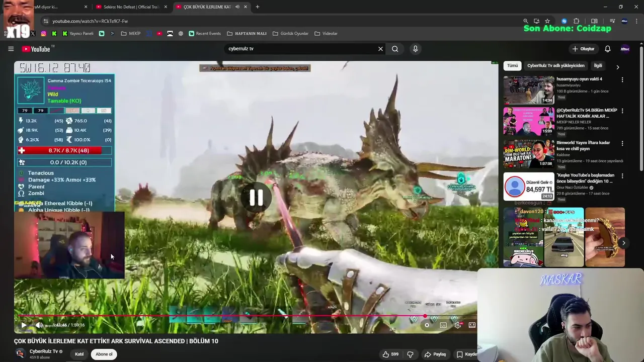Click the Oluştur create button
Viewport: 644px width, 362px height.
coord(584,49)
